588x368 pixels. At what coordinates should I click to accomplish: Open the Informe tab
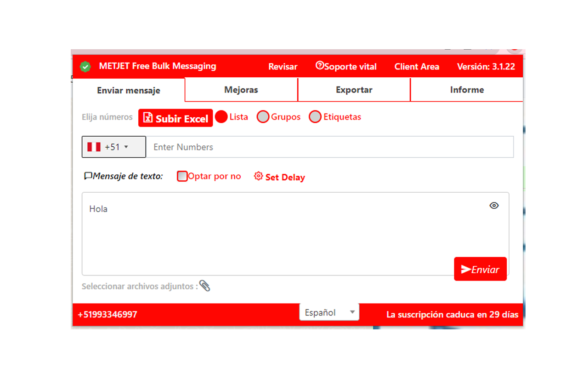tap(467, 90)
